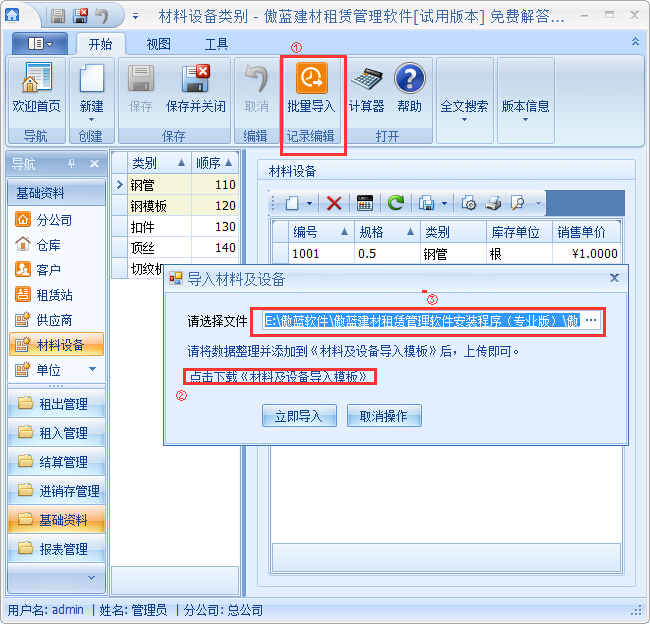
Task: Click quick-access undo arrow in title bar
Action: (102, 16)
